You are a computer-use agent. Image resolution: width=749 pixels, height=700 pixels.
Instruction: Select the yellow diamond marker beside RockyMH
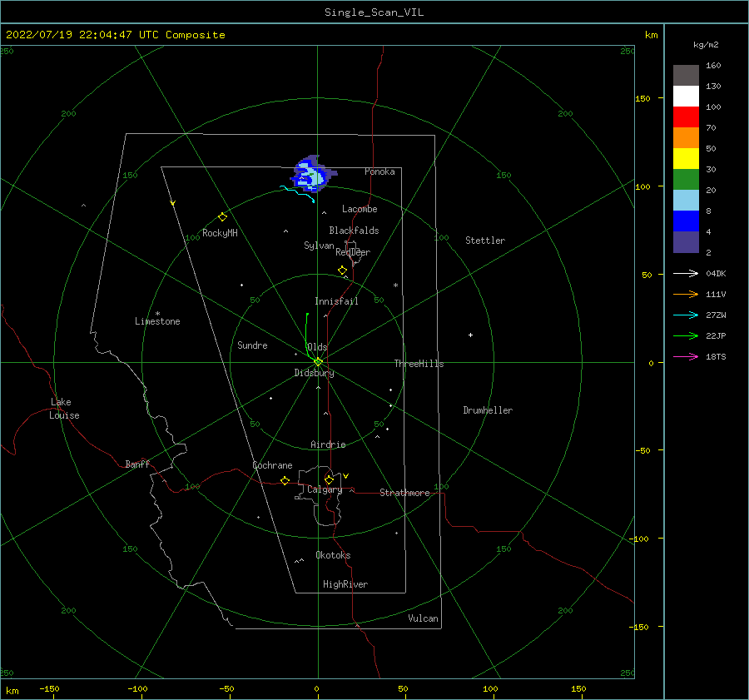(222, 217)
